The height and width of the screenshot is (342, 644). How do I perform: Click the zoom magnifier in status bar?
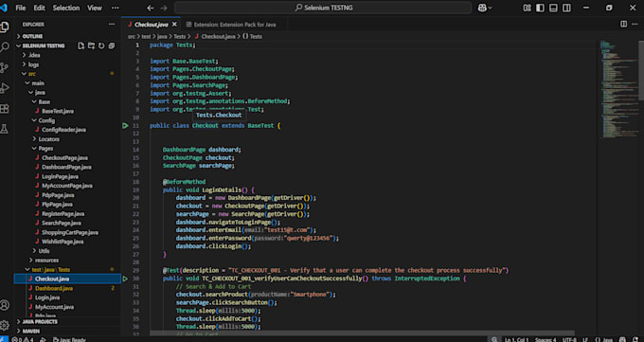[494, 339]
